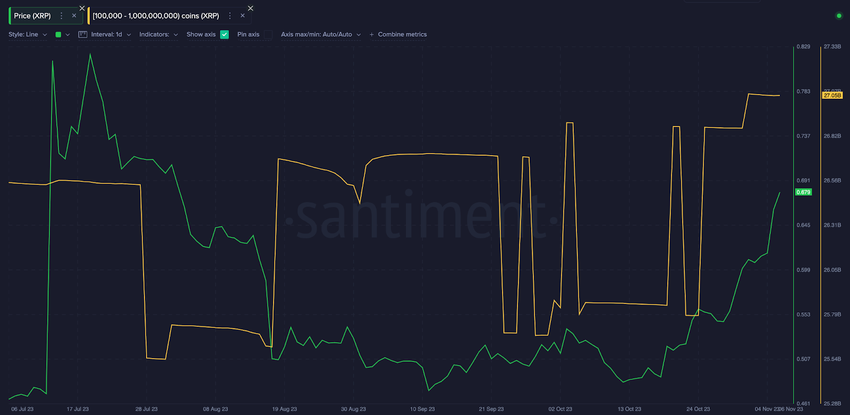
Task: Open the Axis max/min: Auto/Auto dropdown
Action: coord(321,34)
